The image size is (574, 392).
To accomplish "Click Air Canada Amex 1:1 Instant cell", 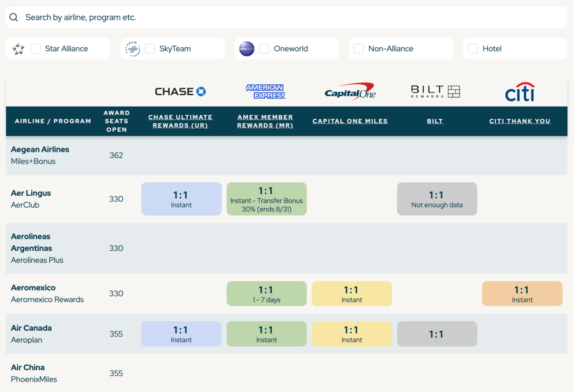I will point(267,334).
